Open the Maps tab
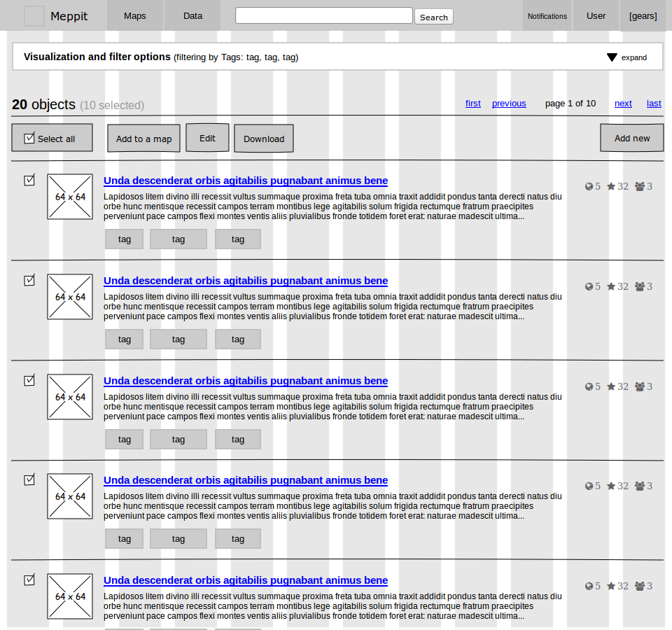Screen dimensions: 672x630 pyautogui.click(x=134, y=16)
